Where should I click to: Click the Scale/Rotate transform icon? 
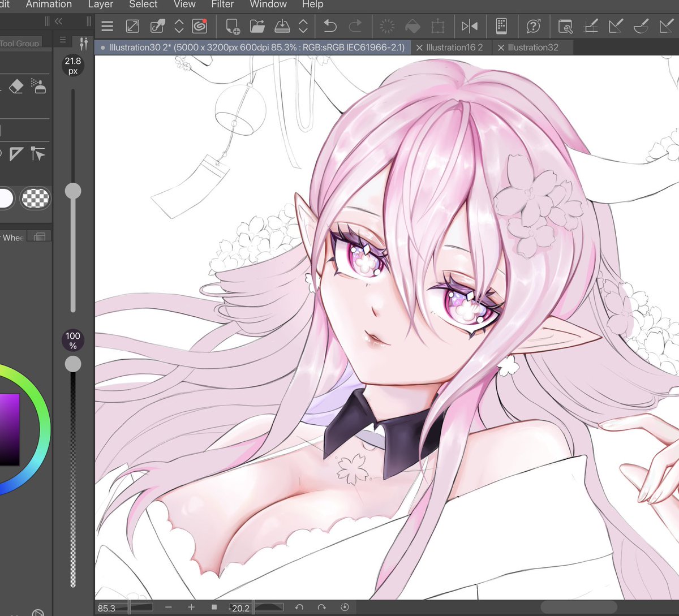437,26
